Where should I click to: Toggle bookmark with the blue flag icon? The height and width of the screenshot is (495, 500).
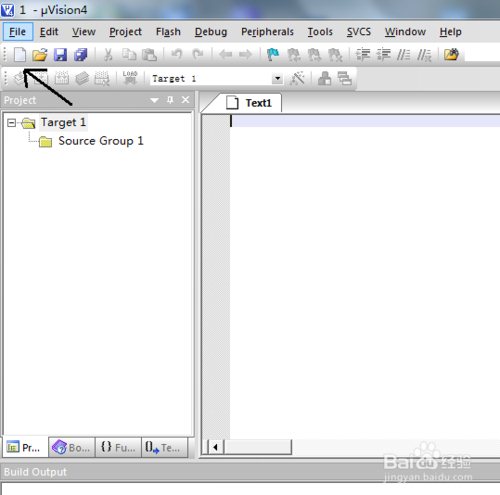coord(273,54)
